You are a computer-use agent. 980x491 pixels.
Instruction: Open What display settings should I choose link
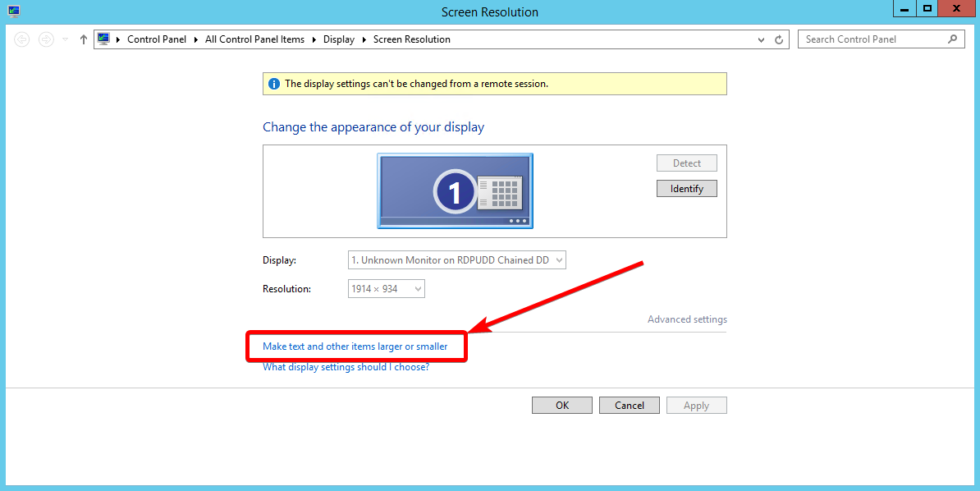(346, 367)
